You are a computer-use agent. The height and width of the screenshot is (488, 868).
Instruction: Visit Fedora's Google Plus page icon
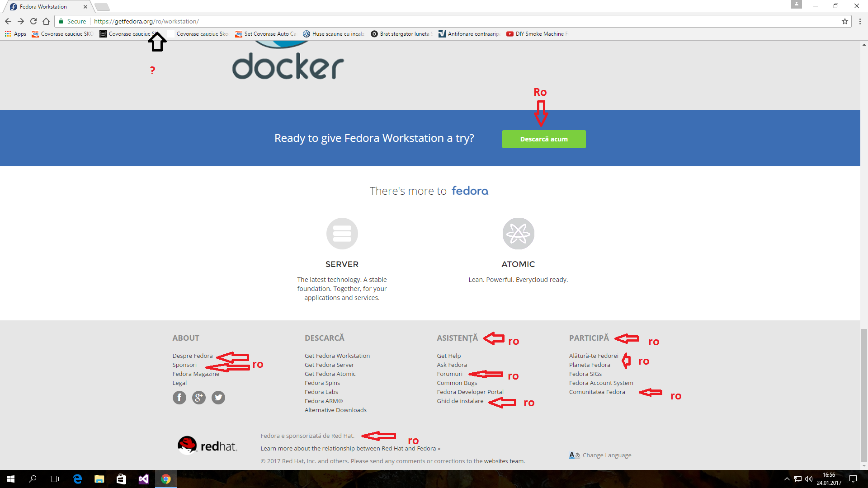point(199,398)
